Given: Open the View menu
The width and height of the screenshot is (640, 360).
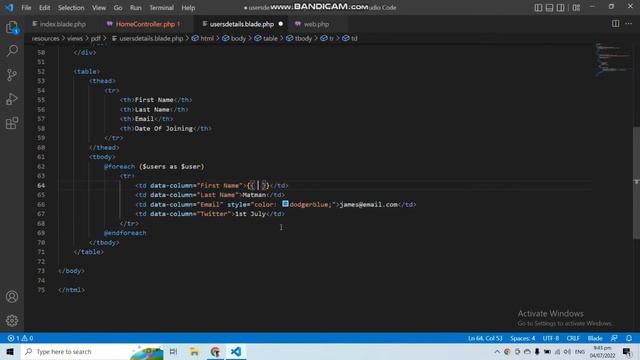Looking at the screenshot, I should 99,8.
